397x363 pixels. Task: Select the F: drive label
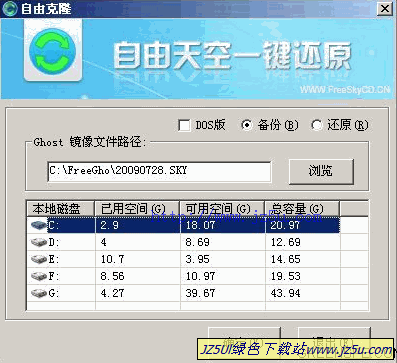tap(54, 276)
